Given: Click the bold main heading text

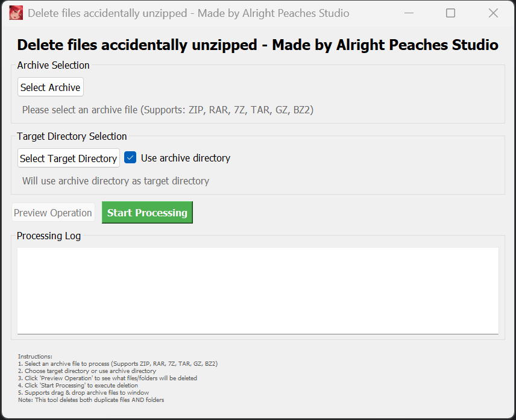Looking at the screenshot, I should tap(257, 45).
